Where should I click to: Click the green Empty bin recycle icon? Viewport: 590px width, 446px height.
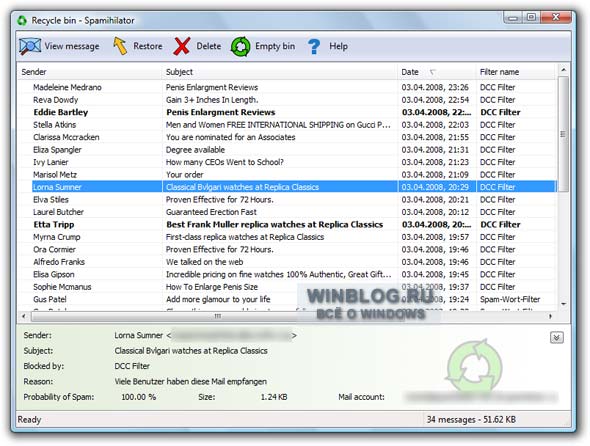[240, 47]
